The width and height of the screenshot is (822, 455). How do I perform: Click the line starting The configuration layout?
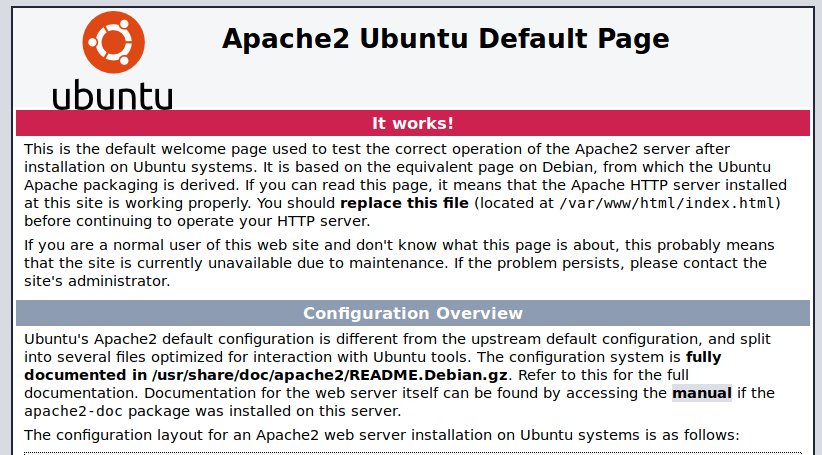(382, 435)
